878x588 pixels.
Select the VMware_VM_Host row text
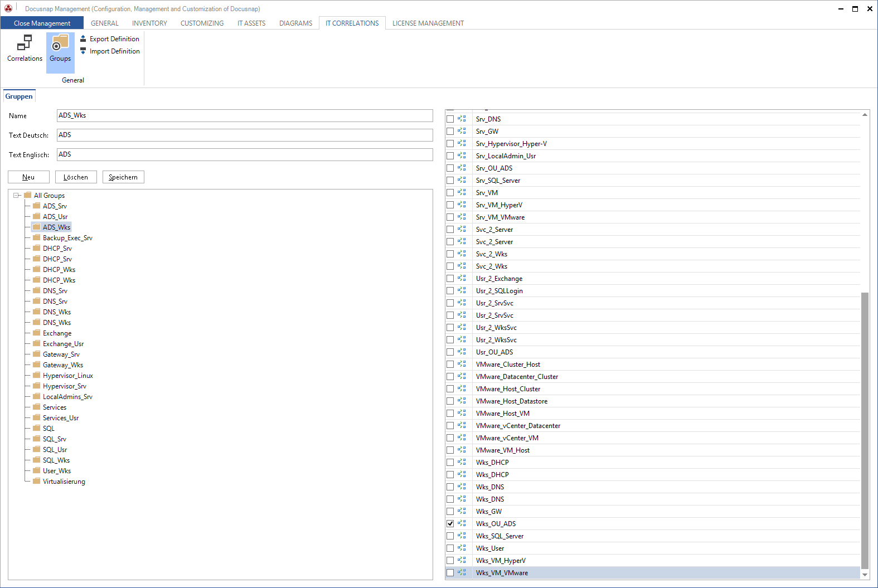[503, 450]
